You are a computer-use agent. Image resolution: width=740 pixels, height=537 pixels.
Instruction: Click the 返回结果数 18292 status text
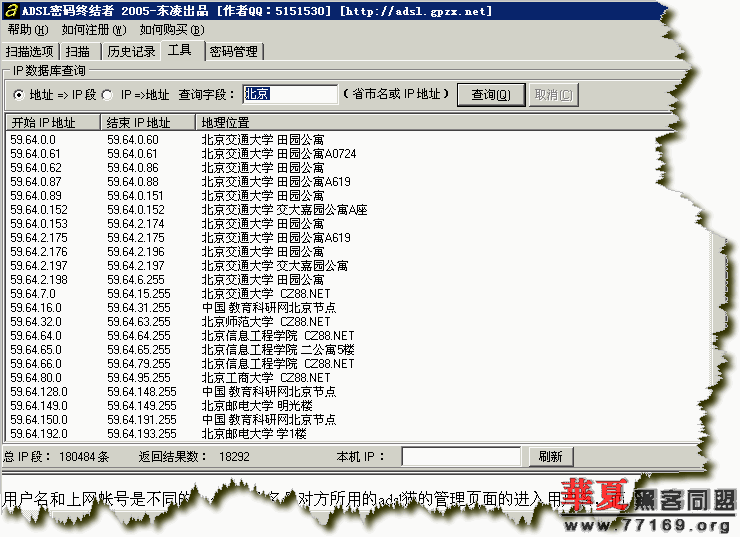pos(194,457)
